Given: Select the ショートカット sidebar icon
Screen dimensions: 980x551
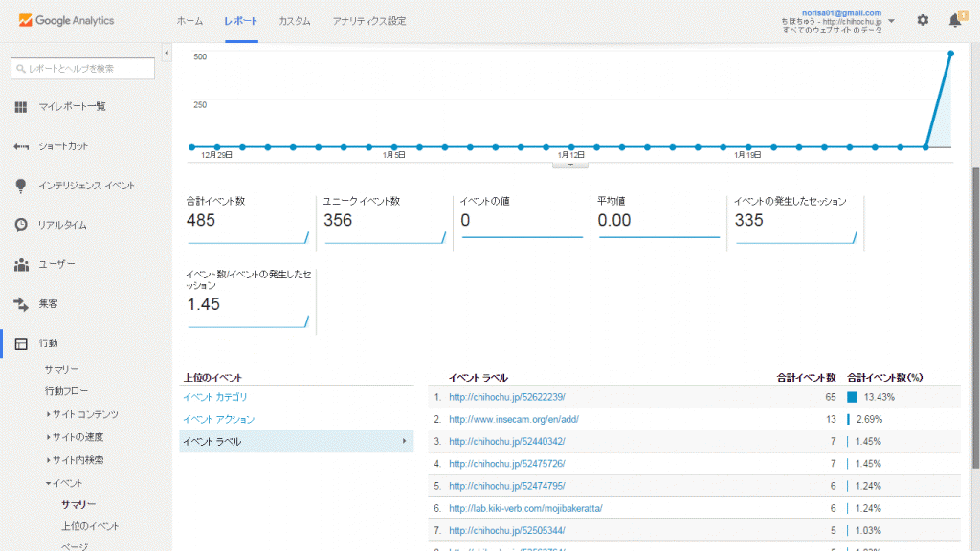Looking at the screenshot, I should [20, 146].
